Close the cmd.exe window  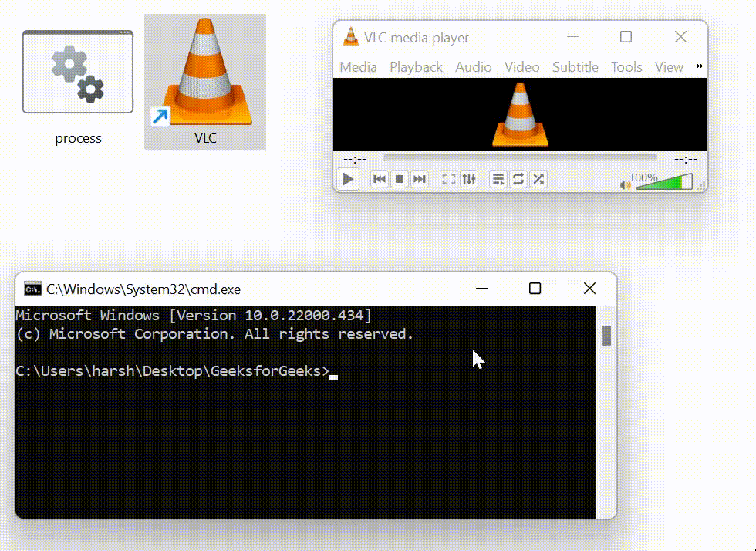[x=589, y=289]
